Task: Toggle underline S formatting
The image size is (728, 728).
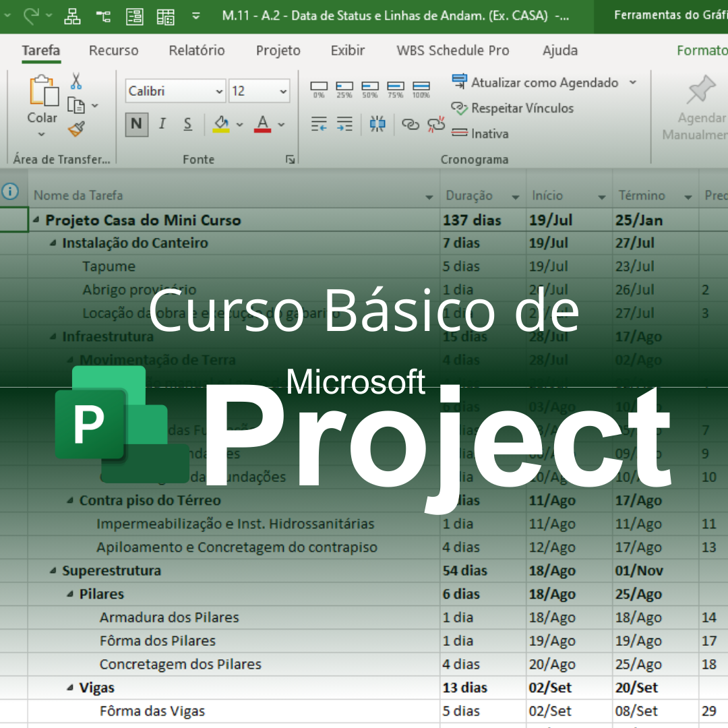Action: tap(187, 124)
